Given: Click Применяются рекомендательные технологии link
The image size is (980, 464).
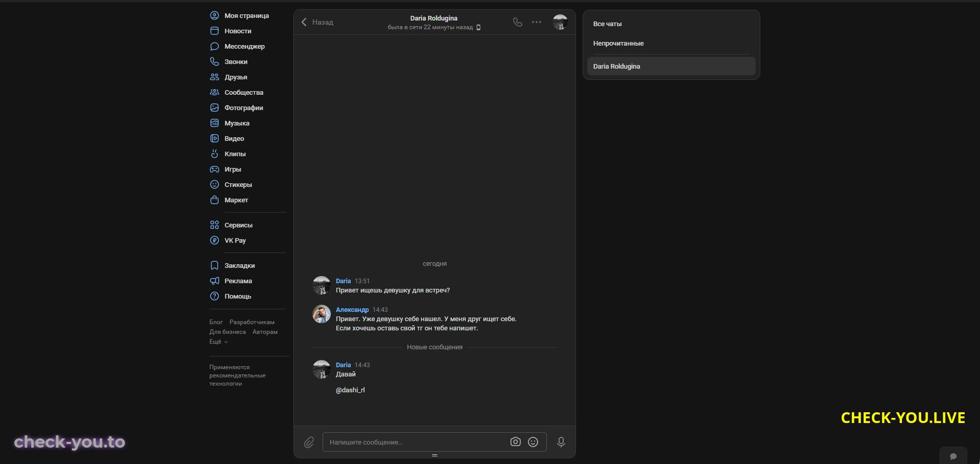Looking at the screenshot, I should click(238, 375).
